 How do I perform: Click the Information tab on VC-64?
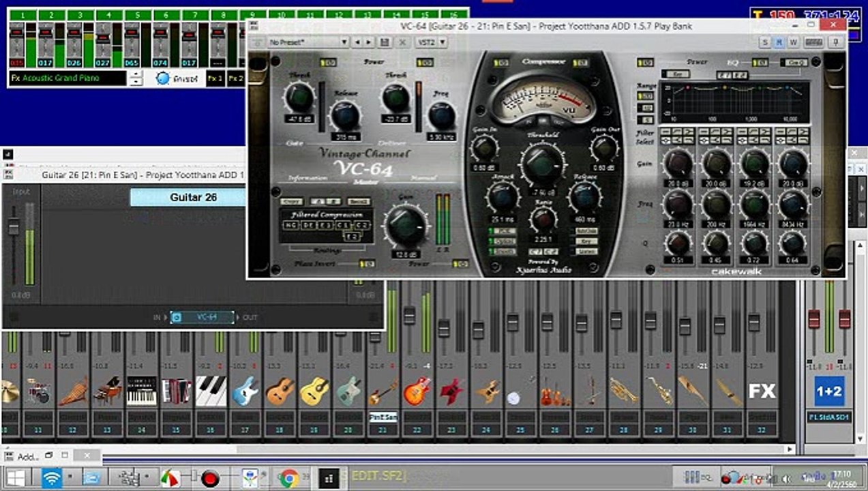tap(308, 179)
